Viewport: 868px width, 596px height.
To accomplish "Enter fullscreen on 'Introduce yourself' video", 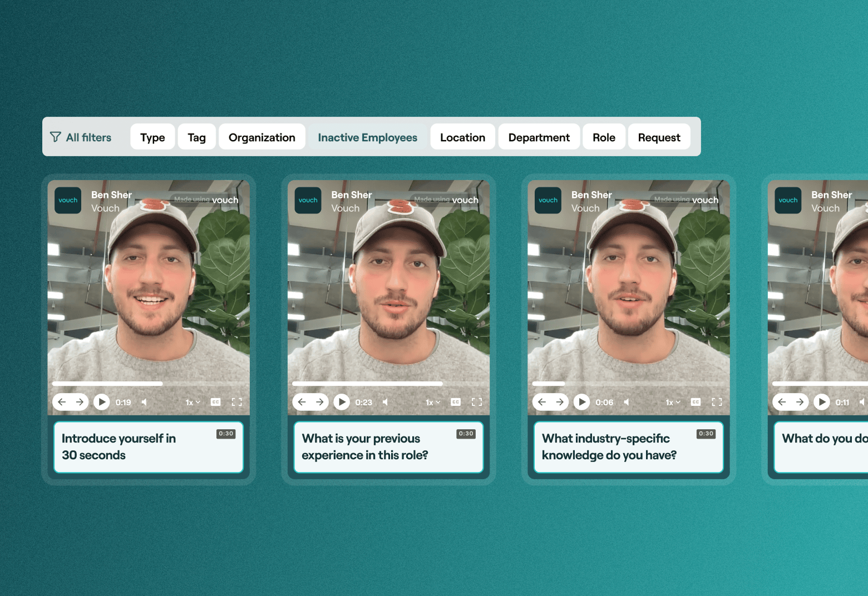I will point(237,402).
